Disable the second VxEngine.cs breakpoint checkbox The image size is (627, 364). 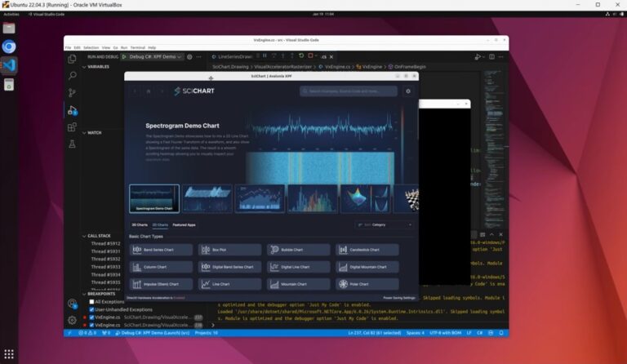point(91,326)
